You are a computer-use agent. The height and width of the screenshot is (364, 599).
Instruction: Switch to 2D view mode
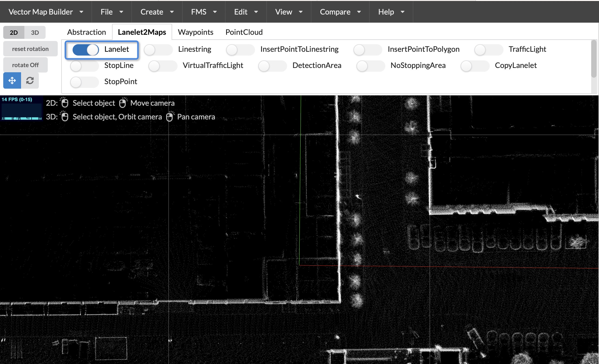pos(13,32)
